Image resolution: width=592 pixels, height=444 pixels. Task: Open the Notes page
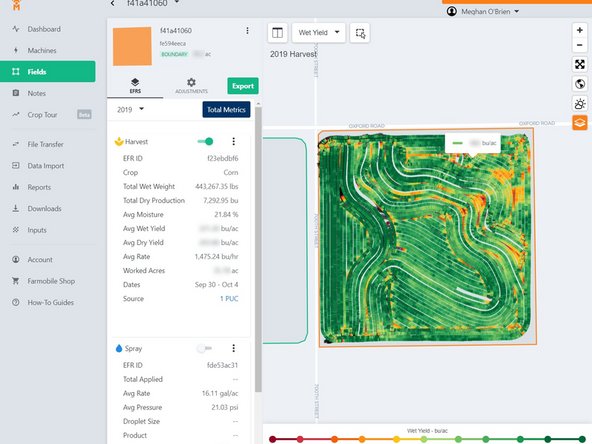click(36, 93)
